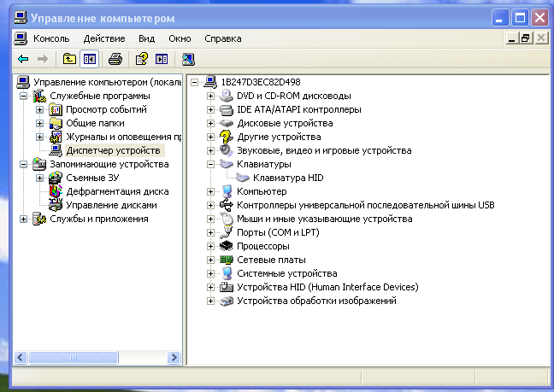
Task: Click the console system icon in the menu bar
Action: (x=21, y=38)
